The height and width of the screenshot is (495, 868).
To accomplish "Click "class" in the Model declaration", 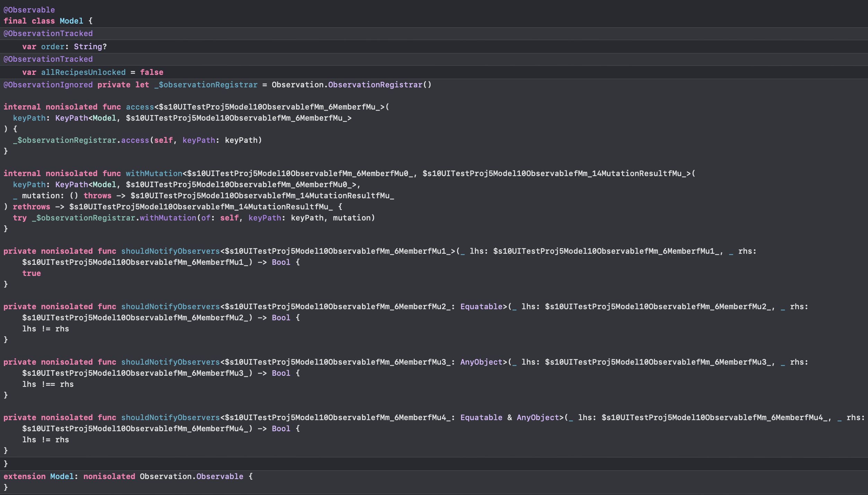I will click(x=43, y=21).
